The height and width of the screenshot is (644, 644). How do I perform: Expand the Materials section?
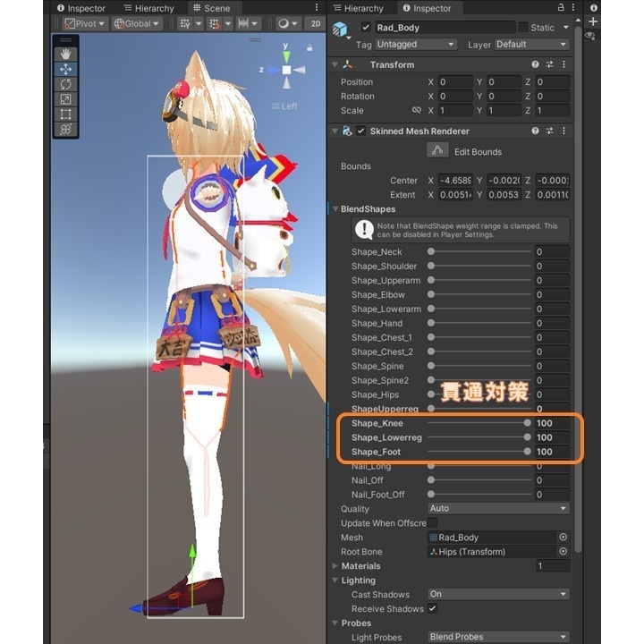[x=335, y=566]
